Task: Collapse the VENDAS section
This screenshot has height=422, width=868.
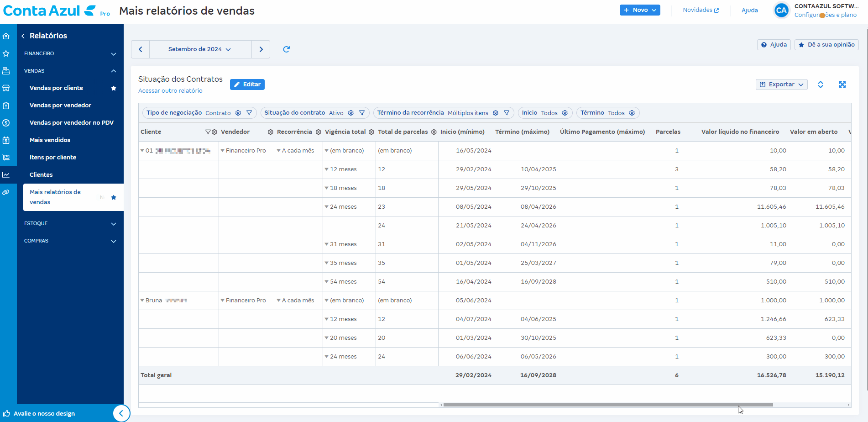Action: [x=70, y=71]
